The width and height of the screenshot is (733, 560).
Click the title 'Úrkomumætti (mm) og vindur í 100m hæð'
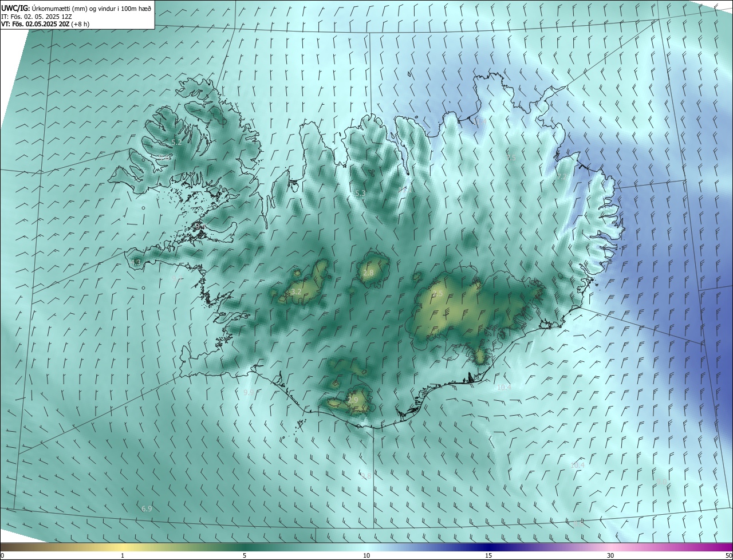pyautogui.click(x=91, y=8)
